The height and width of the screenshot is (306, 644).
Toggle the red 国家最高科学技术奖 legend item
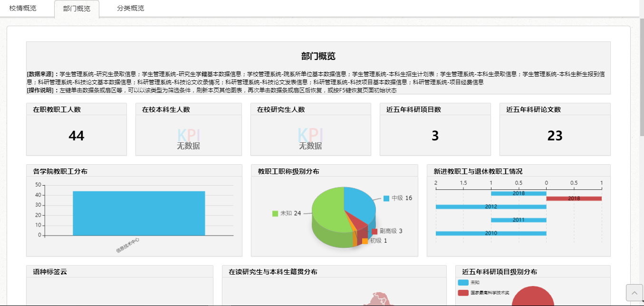(463, 293)
